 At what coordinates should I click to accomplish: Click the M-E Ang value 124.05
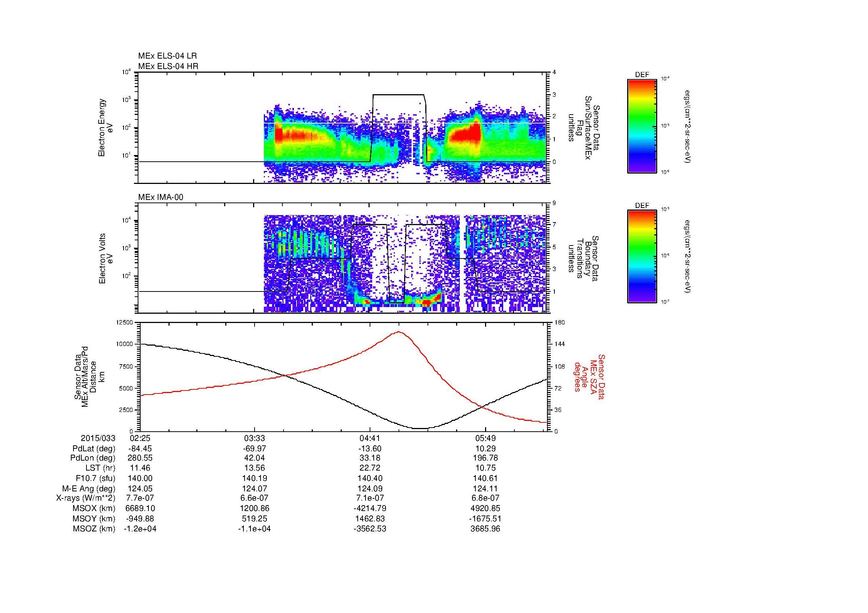140,488
